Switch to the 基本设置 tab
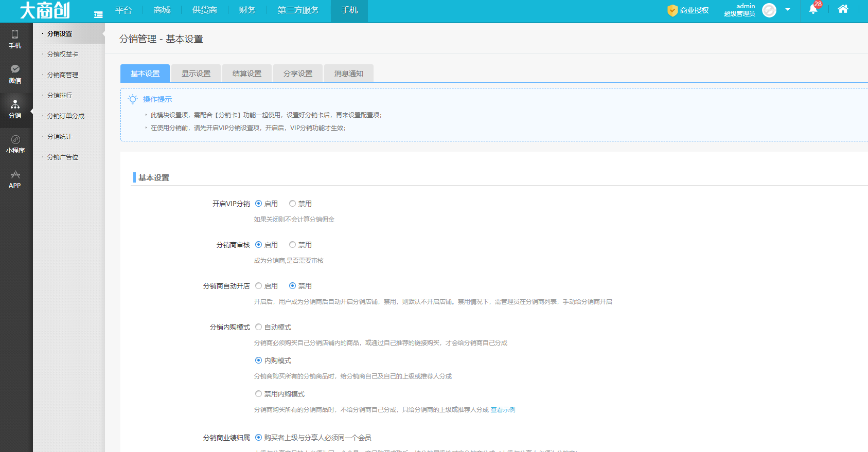 145,74
